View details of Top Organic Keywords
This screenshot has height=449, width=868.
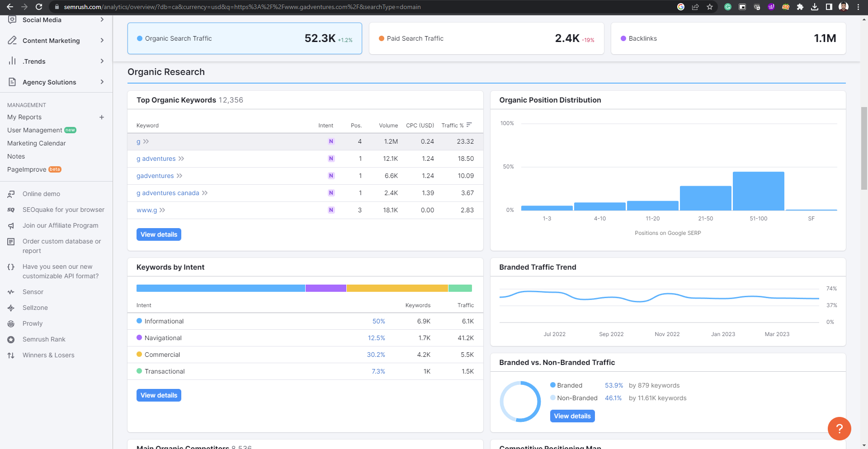[159, 234]
